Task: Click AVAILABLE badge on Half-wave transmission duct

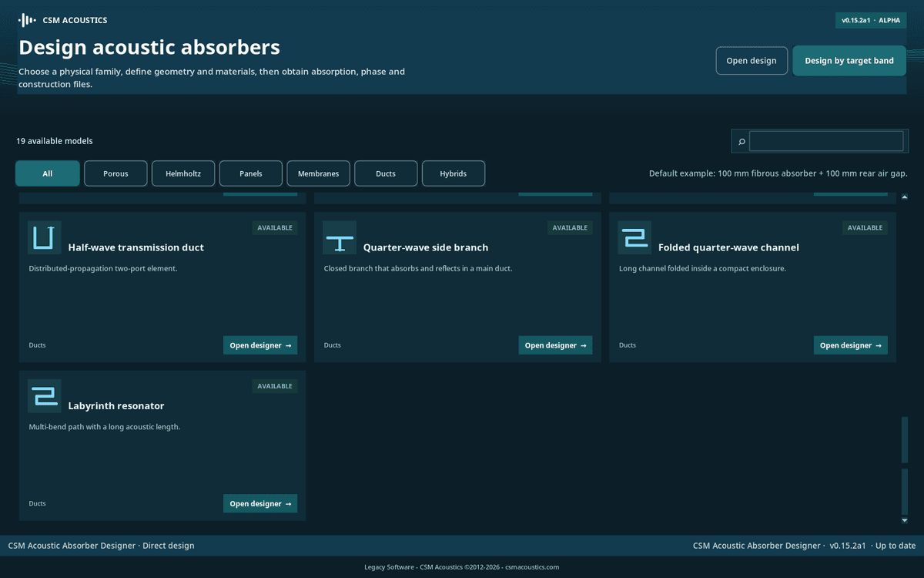Action: [x=275, y=228]
